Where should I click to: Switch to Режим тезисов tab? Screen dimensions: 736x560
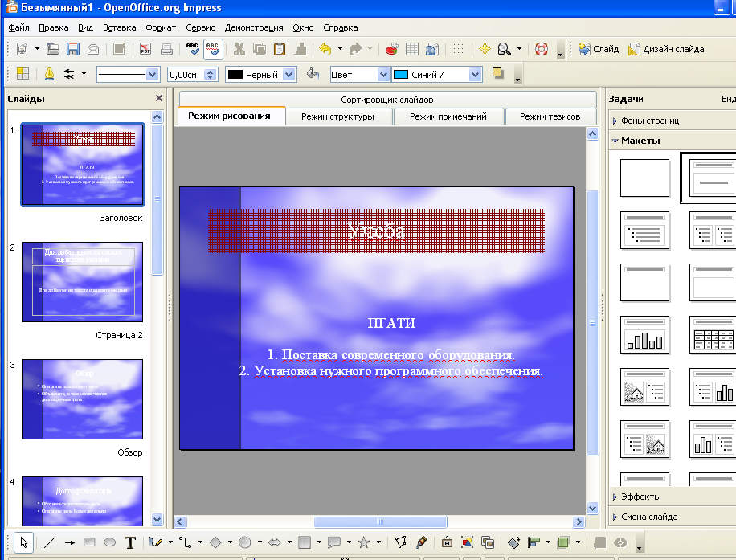pyautogui.click(x=550, y=116)
